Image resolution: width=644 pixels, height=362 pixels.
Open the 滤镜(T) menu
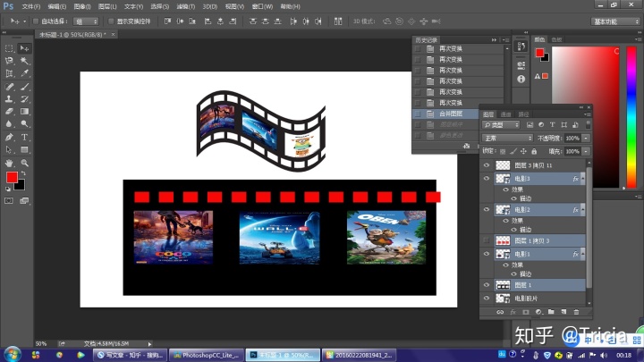(x=186, y=6)
